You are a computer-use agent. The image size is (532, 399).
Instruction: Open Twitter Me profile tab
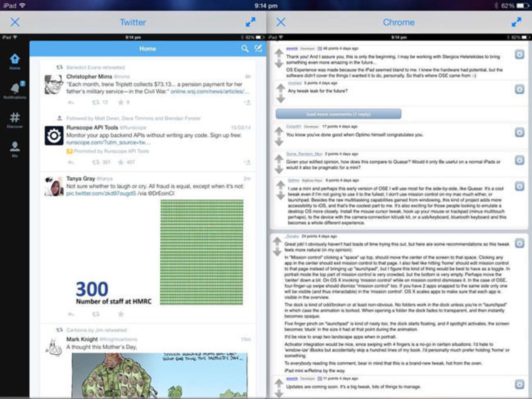coord(15,149)
